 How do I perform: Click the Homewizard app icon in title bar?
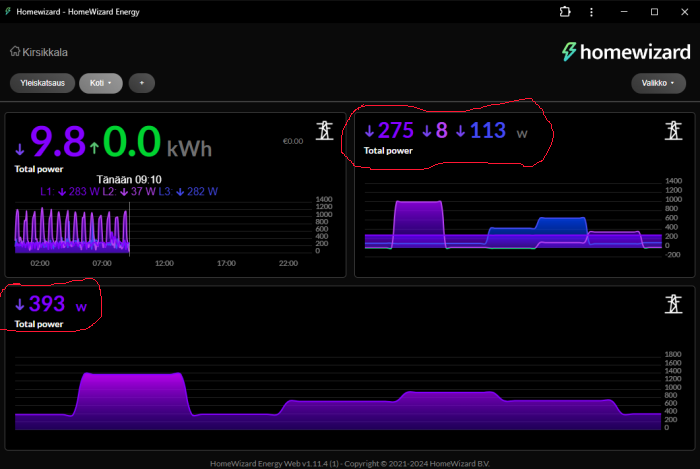(x=9, y=11)
